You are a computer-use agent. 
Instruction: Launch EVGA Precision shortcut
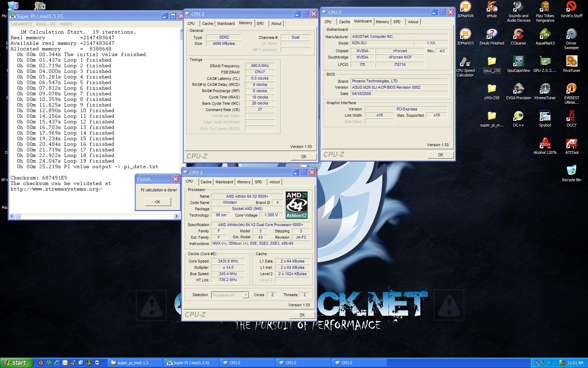(x=518, y=91)
